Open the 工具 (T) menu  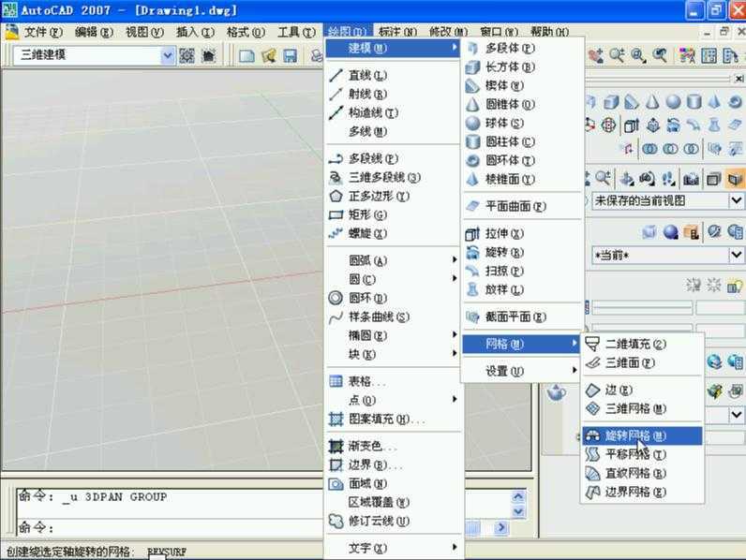tap(296, 32)
